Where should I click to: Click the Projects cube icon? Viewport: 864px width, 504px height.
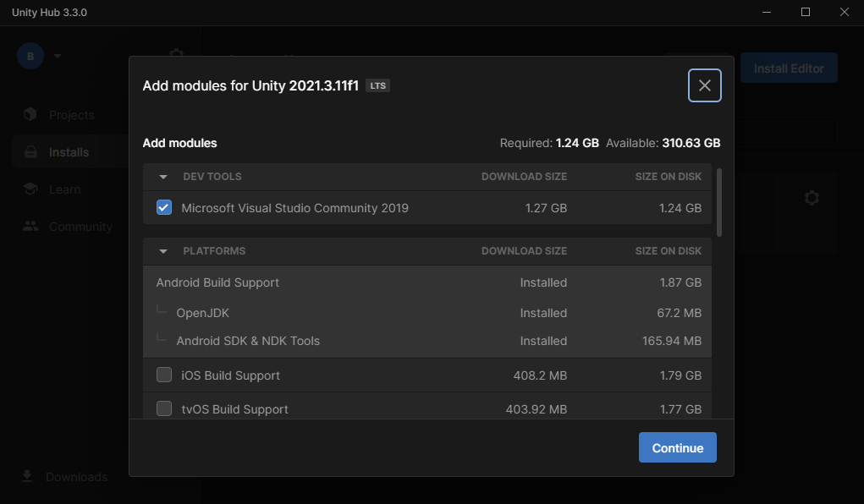point(30,114)
